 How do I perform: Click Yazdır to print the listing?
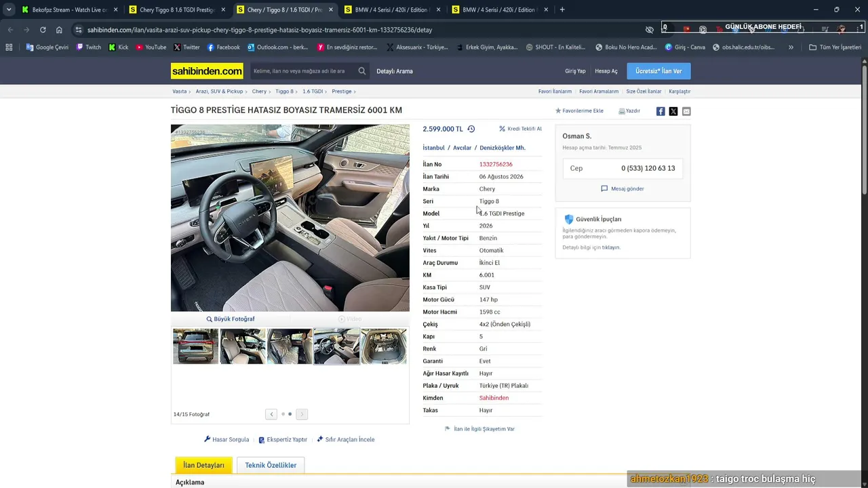click(x=629, y=111)
